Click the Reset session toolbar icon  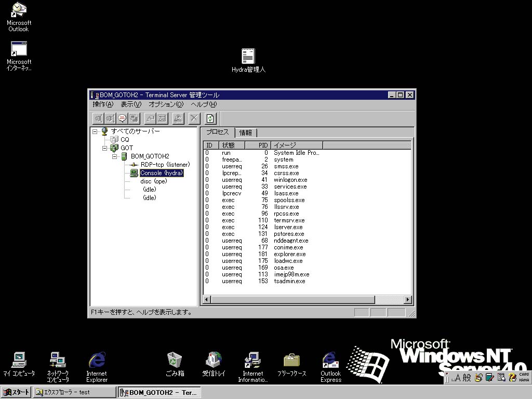(150, 118)
